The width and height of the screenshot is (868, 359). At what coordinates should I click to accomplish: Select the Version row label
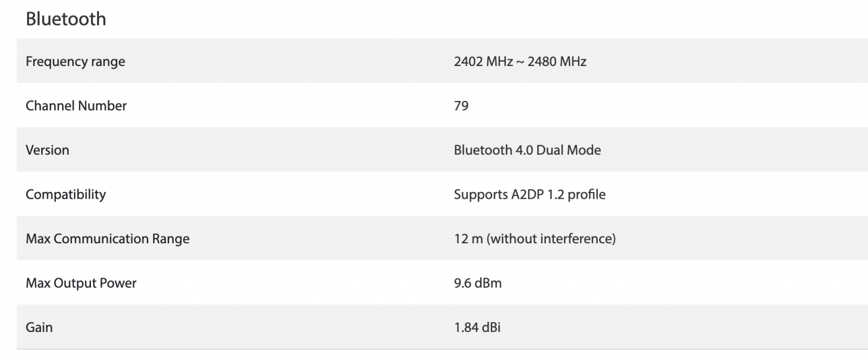click(x=47, y=150)
